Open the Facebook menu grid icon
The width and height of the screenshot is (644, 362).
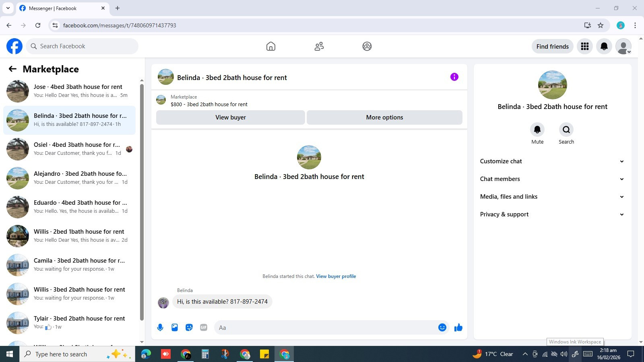click(585, 46)
